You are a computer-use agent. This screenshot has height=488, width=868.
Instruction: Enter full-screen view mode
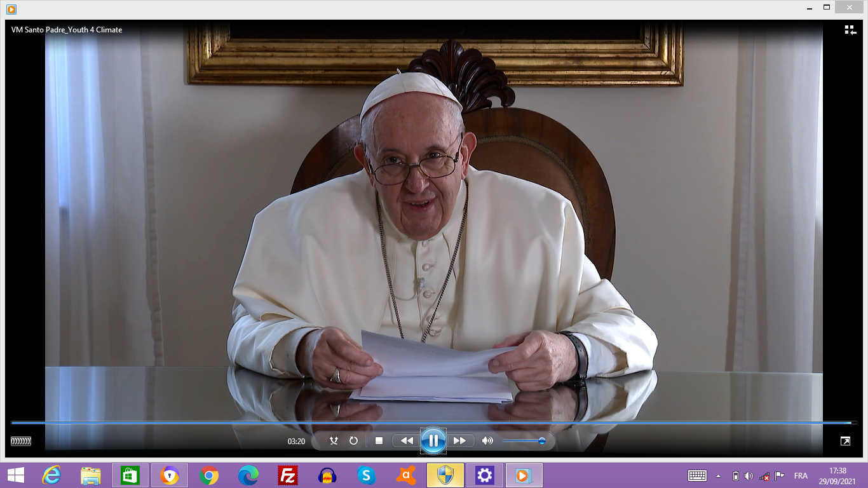[x=845, y=441]
